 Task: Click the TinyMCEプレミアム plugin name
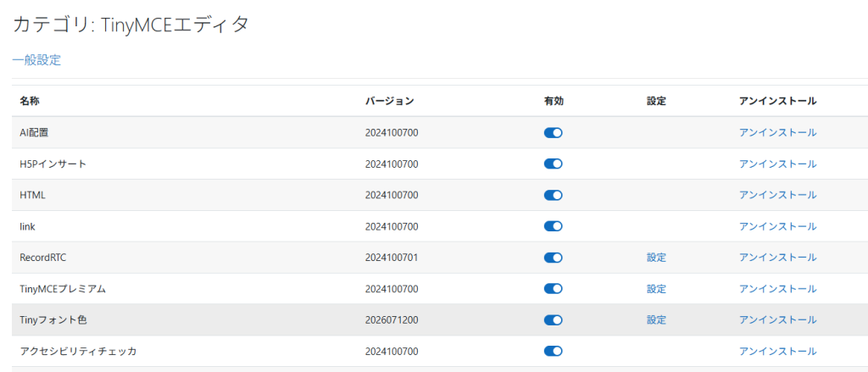(x=63, y=289)
